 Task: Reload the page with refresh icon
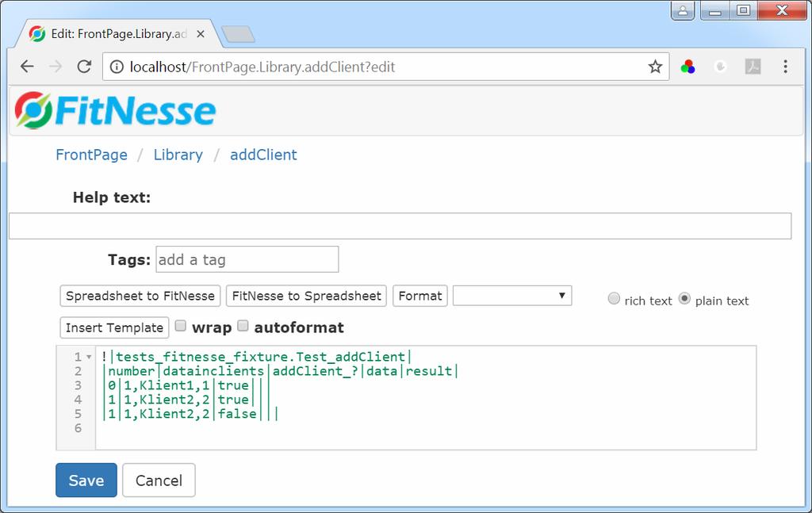pos(84,67)
